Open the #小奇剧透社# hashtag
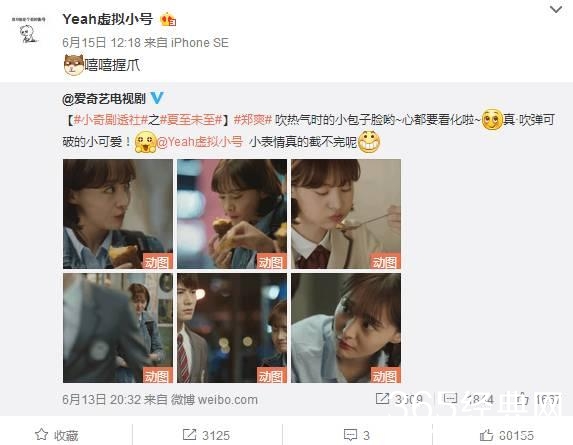Viewport: 573px width, 445px height. pos(111,119)
